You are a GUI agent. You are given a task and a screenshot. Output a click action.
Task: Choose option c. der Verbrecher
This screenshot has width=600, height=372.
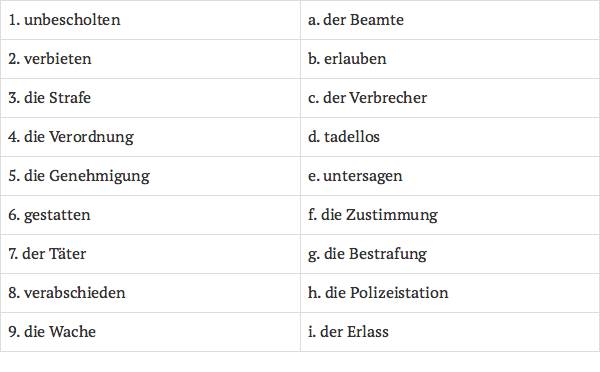pos(367,98)
